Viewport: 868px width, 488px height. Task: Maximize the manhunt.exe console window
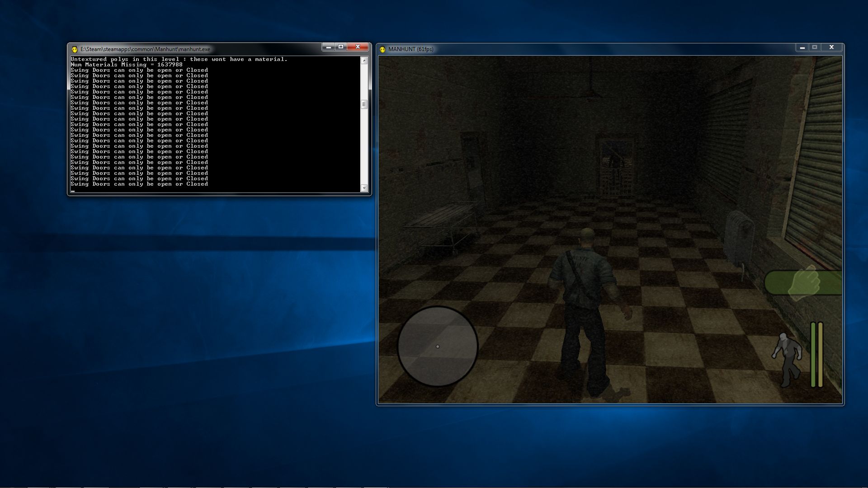pyautogui.click(x=341, y=47)
